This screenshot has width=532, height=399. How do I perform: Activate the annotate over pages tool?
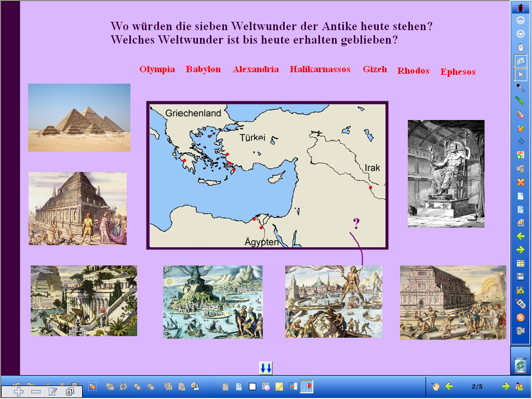(x=521, y=61)
